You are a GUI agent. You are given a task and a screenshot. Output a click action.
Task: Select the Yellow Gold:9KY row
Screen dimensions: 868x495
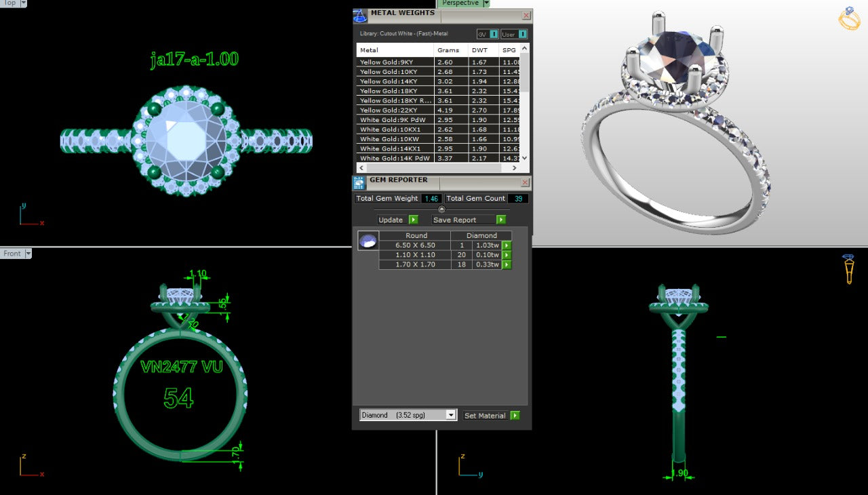point(439,62)
